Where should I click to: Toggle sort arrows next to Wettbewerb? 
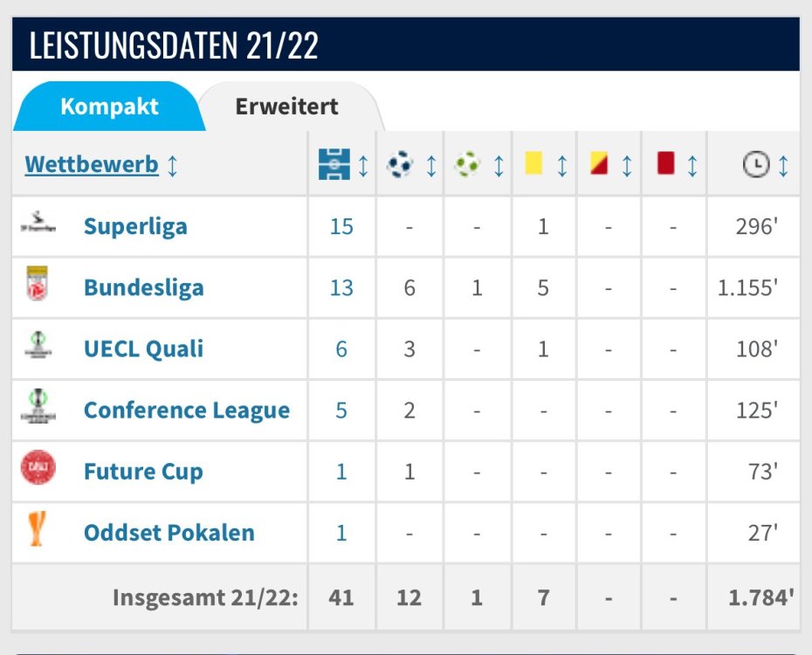pos(172,165)
